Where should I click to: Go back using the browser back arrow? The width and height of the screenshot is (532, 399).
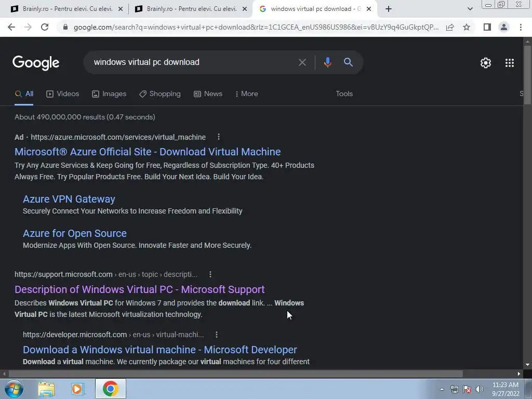pos(11,27)
